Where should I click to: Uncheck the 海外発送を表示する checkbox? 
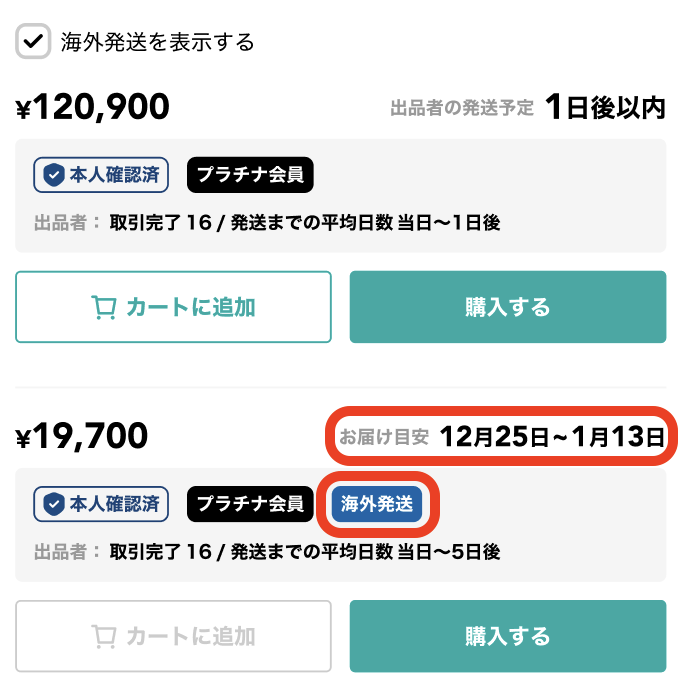click(x=34, y=41)
